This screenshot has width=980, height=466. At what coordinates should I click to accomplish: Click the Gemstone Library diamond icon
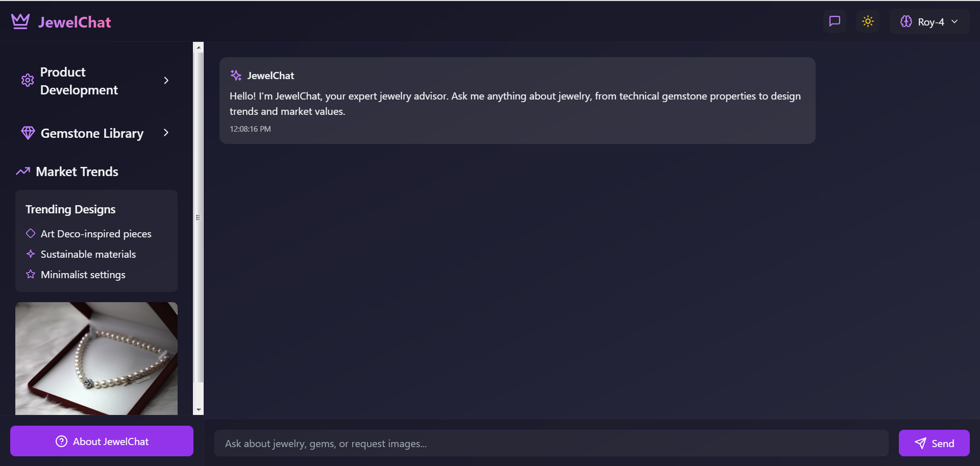click(28, 133)
